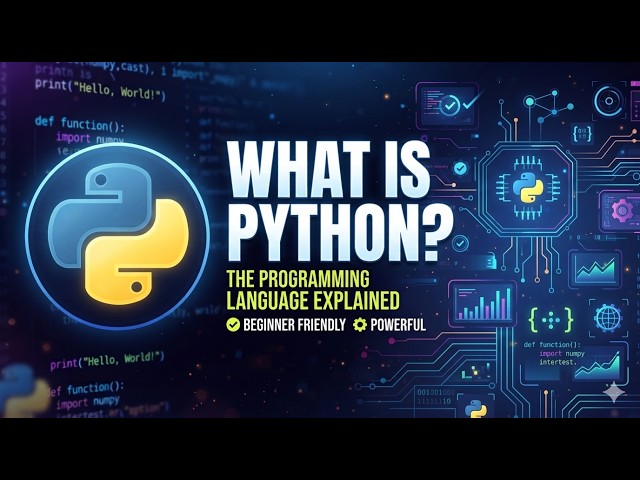Click the green checkmark beside Beginner Friendly

click(x=233, y=324)
